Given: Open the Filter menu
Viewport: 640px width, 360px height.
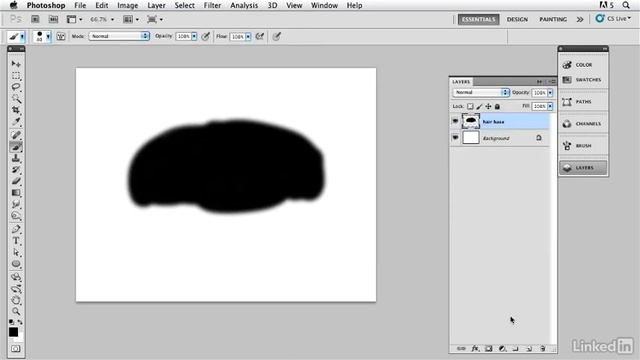Looking at the screenshot, I should pos(212,5).
